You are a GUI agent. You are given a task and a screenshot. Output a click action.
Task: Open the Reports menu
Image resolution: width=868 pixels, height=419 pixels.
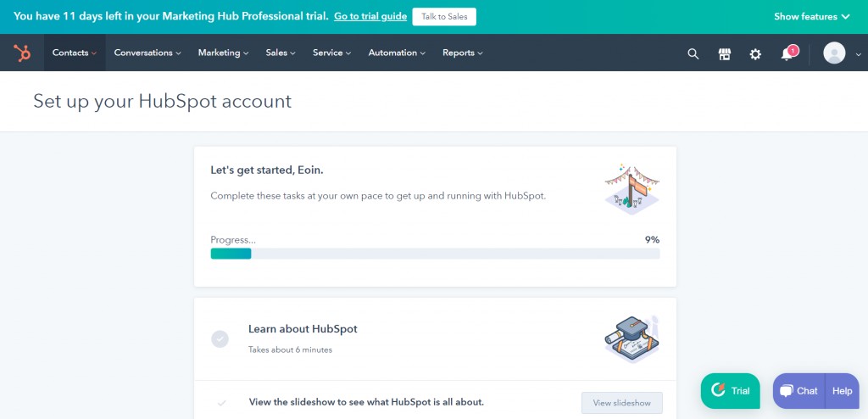pos(463,53)
